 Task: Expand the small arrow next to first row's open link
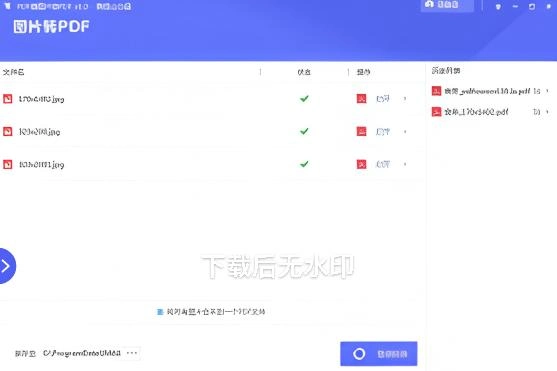pyautogui.click(x=405, y=99)
